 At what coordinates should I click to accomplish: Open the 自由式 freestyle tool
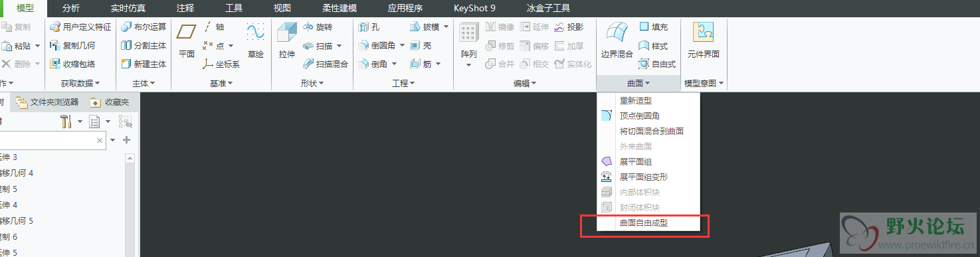click(x=657, y=64)
